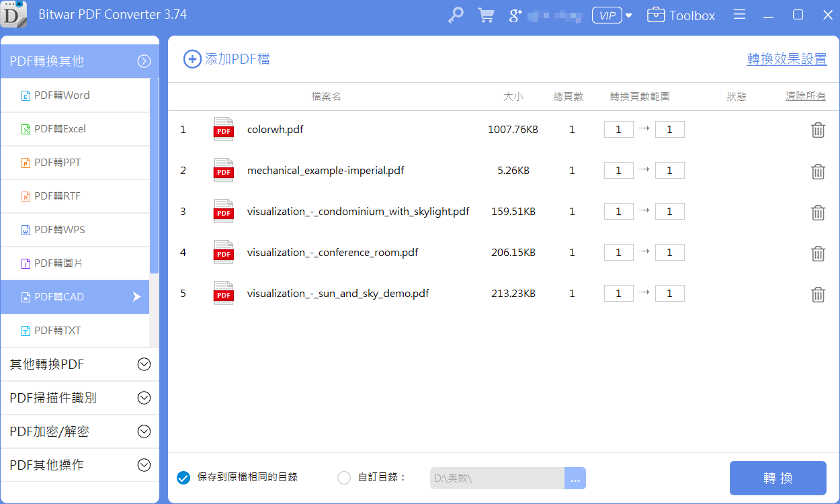Click the file name mechanical_example-imperial.pdf

[x=326, y=171]
